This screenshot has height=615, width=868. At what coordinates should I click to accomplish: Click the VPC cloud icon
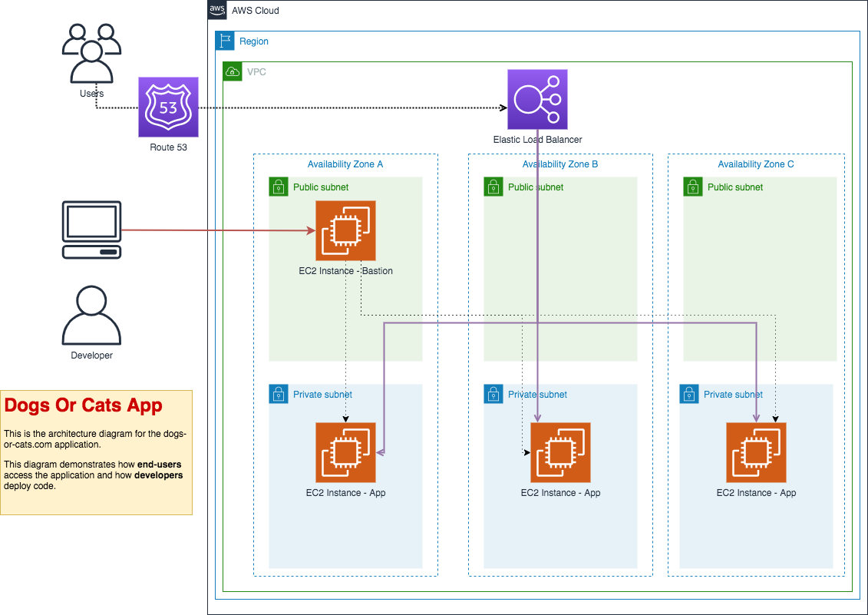click(x=232, y=71)
